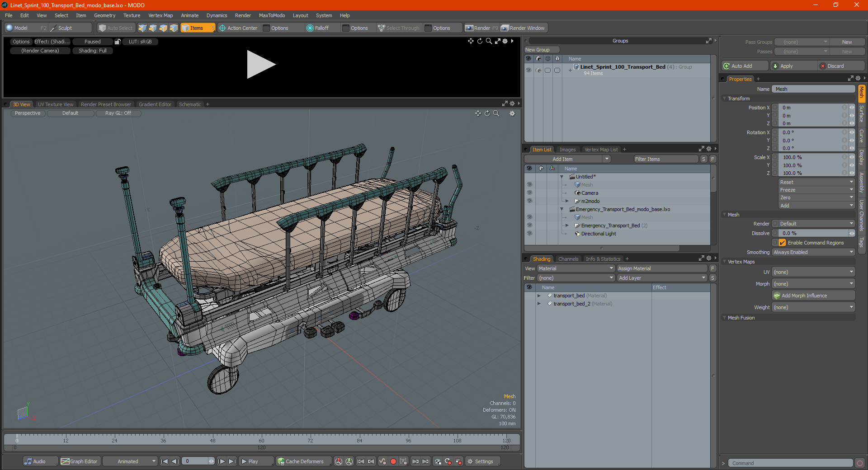
Task: Toggle visibility of Emergency_Transport_Bed item
Action: [x=529, y=226]
